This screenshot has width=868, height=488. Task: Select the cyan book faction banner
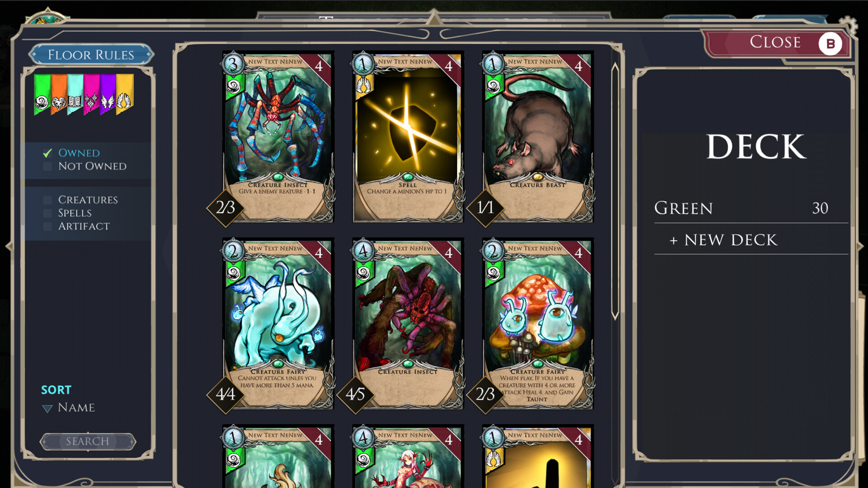pos(75,94)
